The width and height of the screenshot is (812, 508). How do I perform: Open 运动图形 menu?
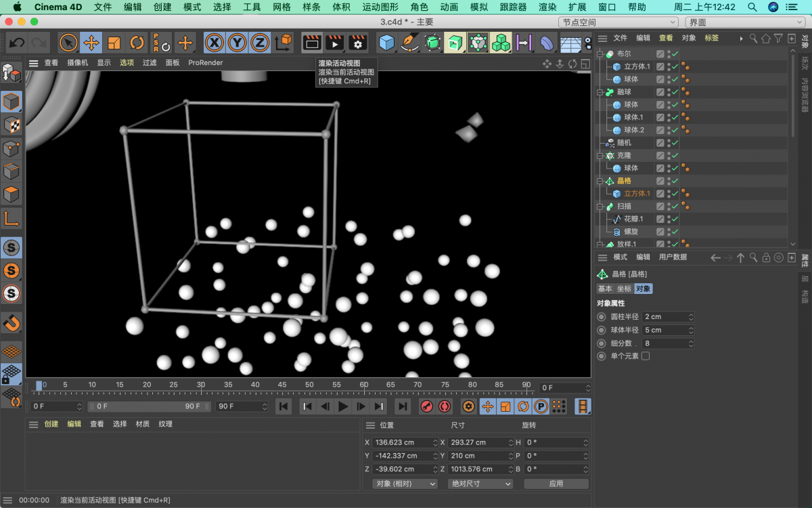pos(380,7)
